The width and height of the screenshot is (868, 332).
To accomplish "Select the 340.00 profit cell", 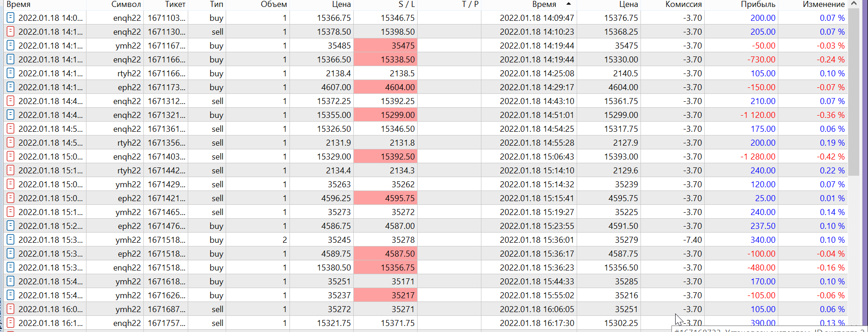I will click(763, 240).
